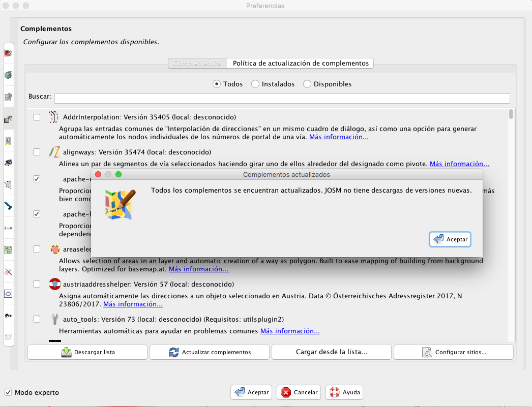Tick the austriaaddresshelper checkbox

[37, 284]
